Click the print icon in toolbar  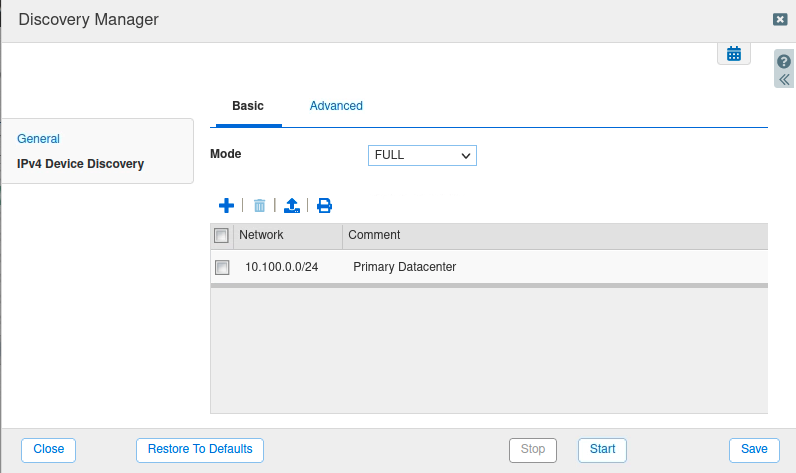pos(324,206)
